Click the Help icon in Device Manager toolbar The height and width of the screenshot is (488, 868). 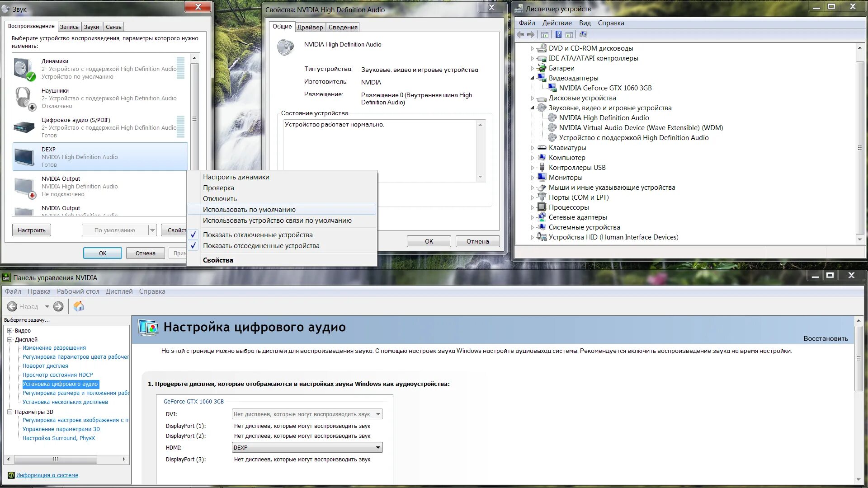558,35
